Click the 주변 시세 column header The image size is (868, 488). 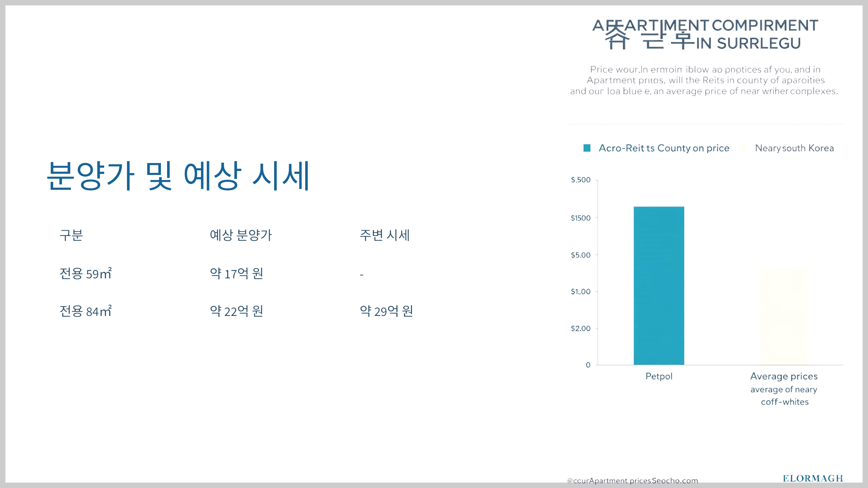coord(384,235)
